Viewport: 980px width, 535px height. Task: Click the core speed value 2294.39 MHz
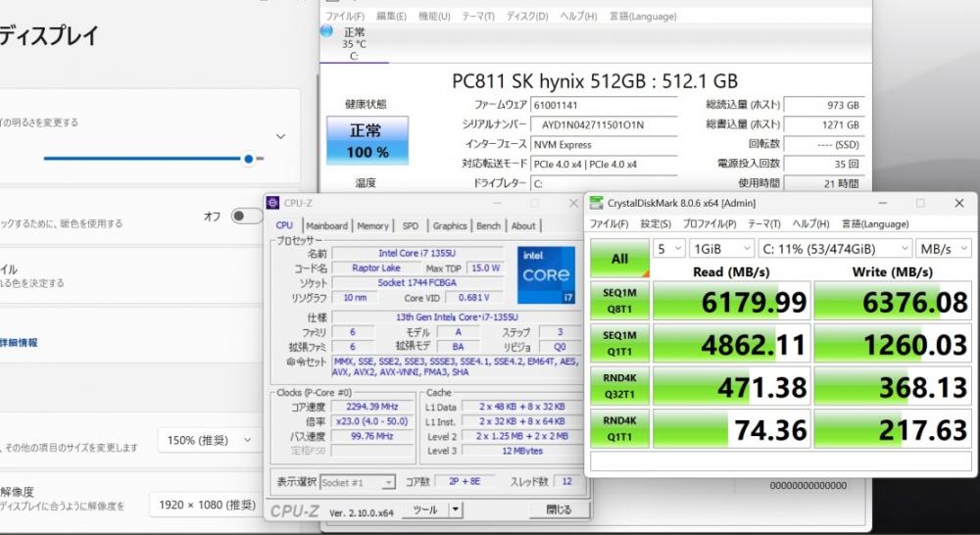tap(371, 407)
